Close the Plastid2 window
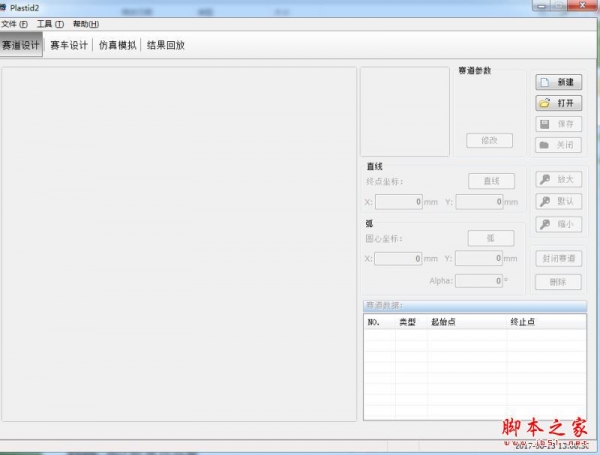 click(582, 6)
